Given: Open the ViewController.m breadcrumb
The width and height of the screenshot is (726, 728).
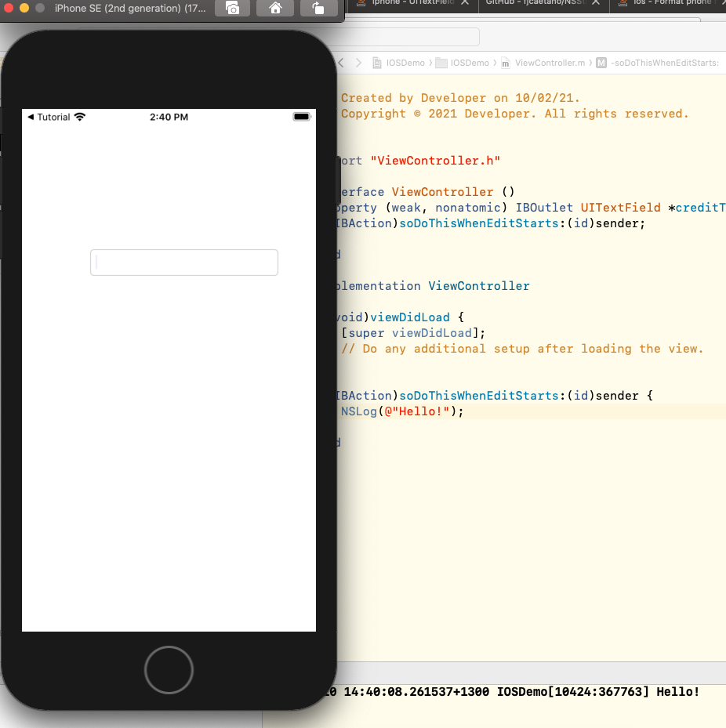Looking at the screenshot, I should coord(543,63).
